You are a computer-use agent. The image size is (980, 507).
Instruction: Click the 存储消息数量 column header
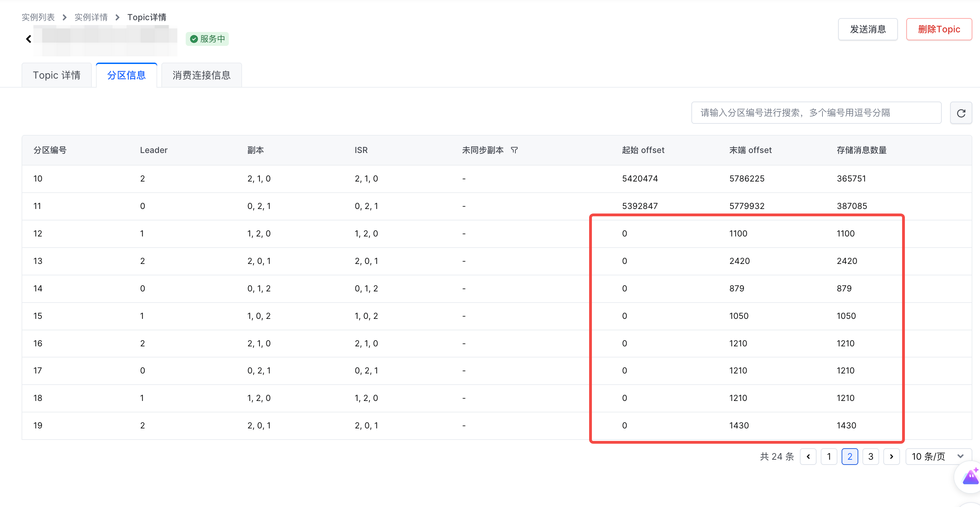point(861,150)
